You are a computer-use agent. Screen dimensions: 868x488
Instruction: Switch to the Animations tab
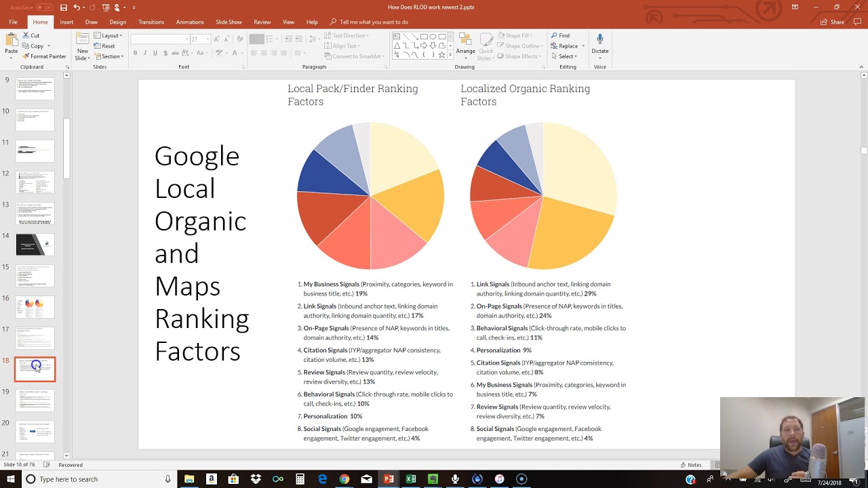point(190,22)
